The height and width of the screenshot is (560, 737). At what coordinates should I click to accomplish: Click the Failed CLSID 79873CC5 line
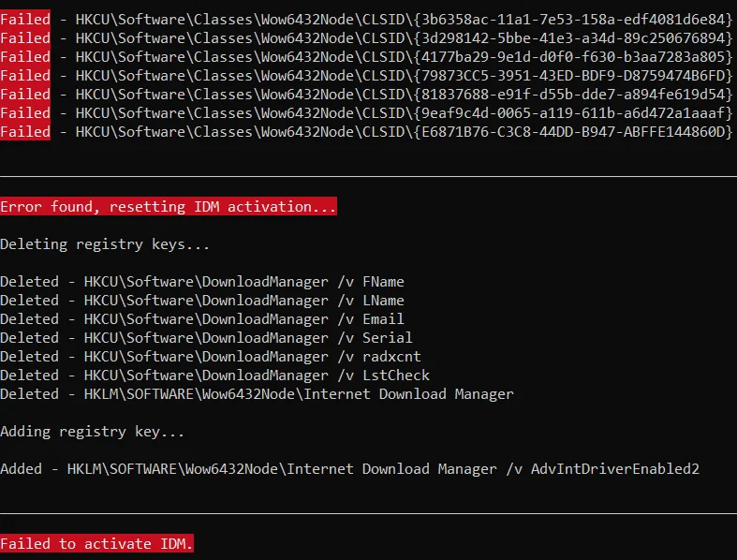366,76
